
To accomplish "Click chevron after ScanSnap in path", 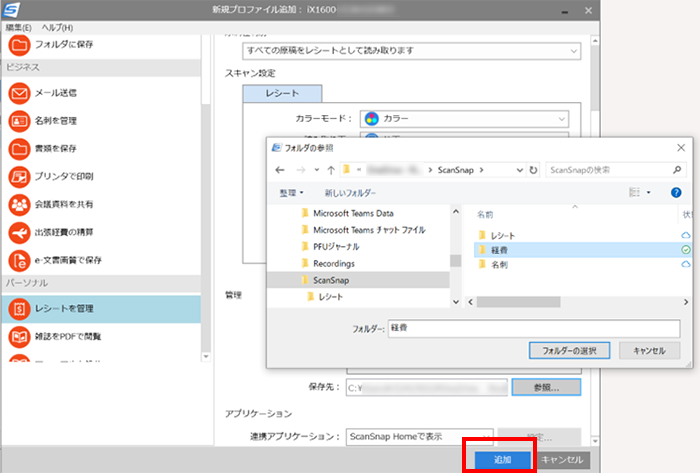I will (x=481, y=170).
